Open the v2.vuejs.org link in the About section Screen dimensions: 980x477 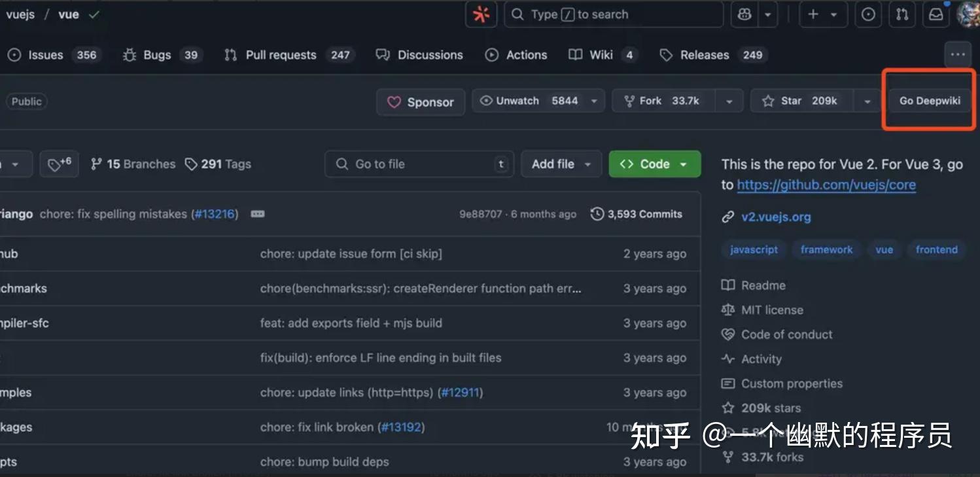pos(776,217)
